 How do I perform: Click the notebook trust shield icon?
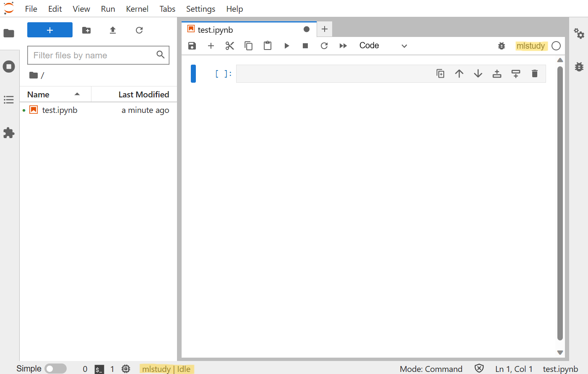tap(479, 368)
